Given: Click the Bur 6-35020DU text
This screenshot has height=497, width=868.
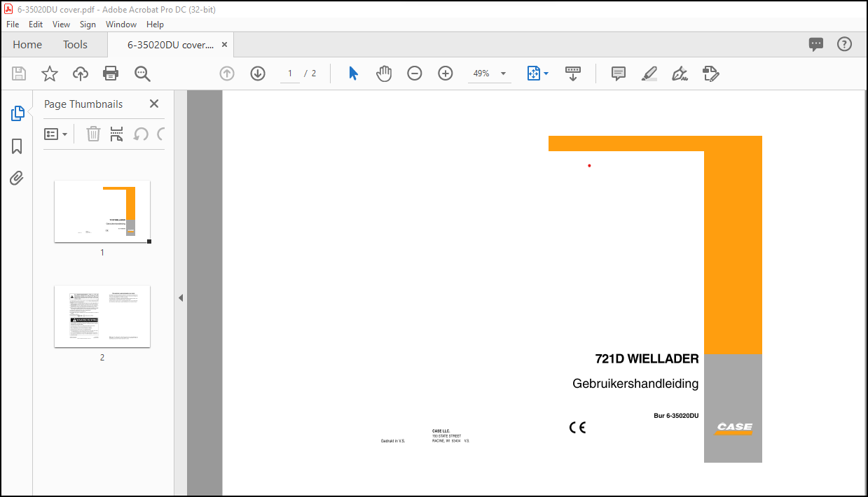Looking at the screenshot, I should (676, 416).
